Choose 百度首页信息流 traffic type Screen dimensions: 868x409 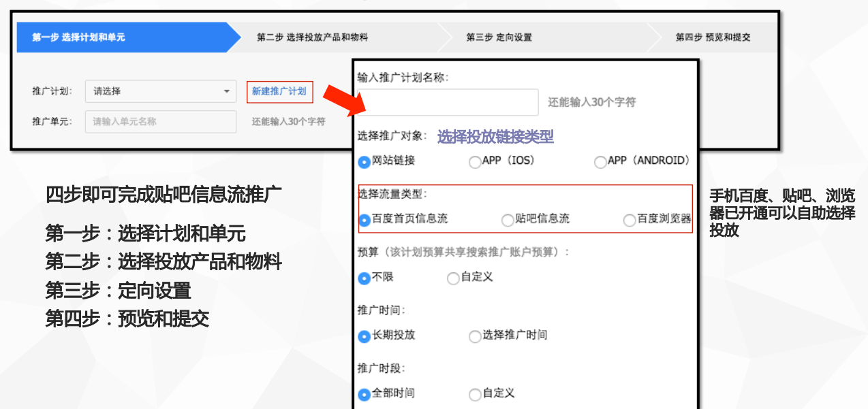tap(365, 220)
